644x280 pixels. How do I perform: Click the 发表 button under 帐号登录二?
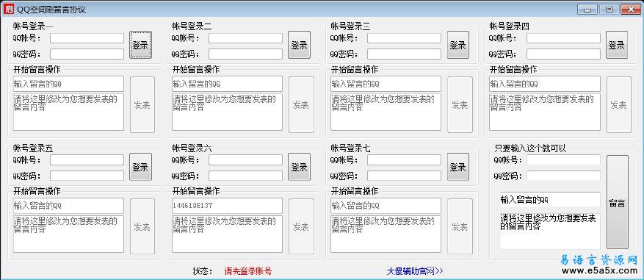pyautogui.click(x=301, y=105)
